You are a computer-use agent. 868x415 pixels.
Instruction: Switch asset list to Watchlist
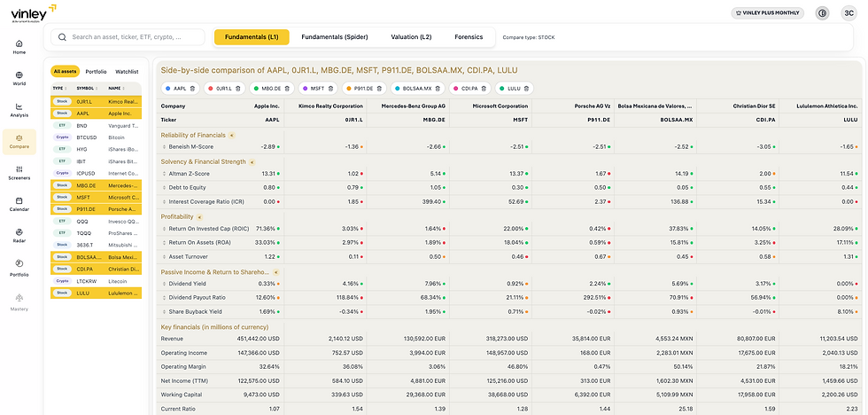(x=127, y=72)
